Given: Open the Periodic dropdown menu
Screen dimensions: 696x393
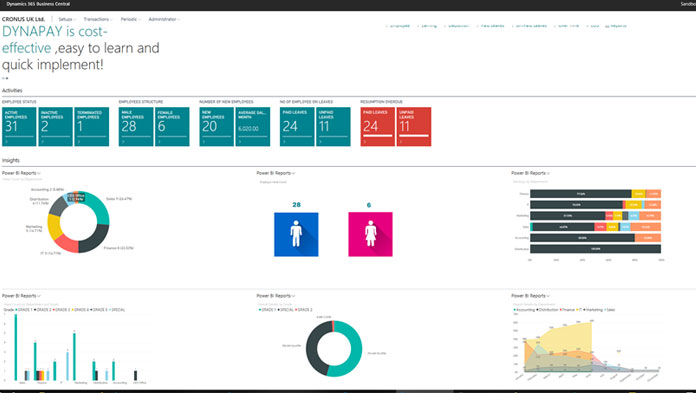Looking at the screenshot, I should coord(130,20).
